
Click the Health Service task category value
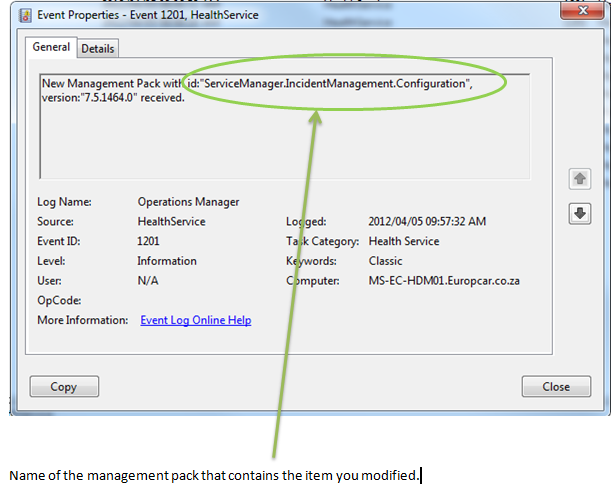403,241
